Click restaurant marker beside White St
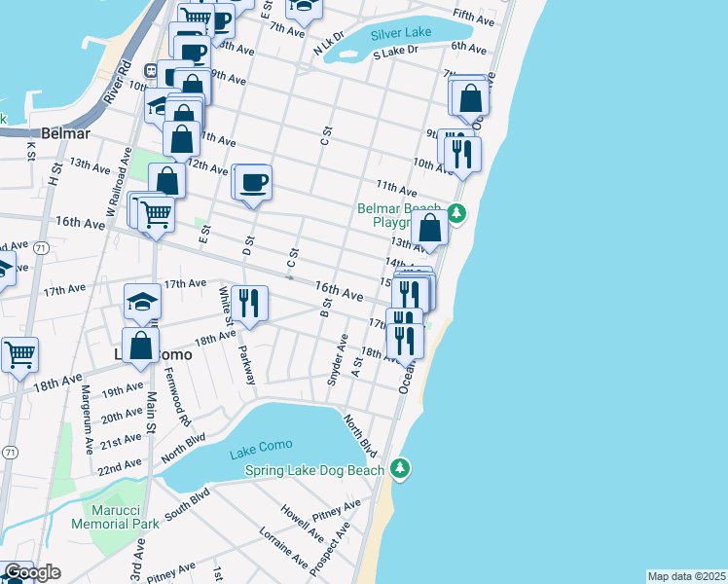This screenshot has width=728, height=584. (x=250, y=303)
